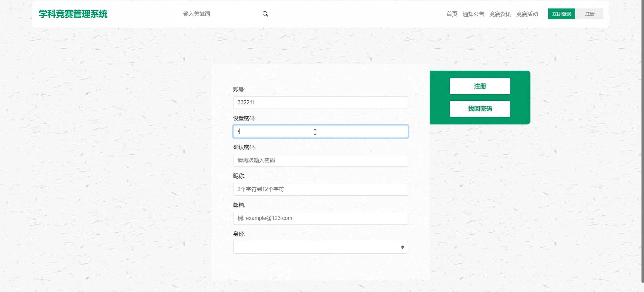
Task: Click the 昵称 nickname input field
Action: click(x=320, y=189)
